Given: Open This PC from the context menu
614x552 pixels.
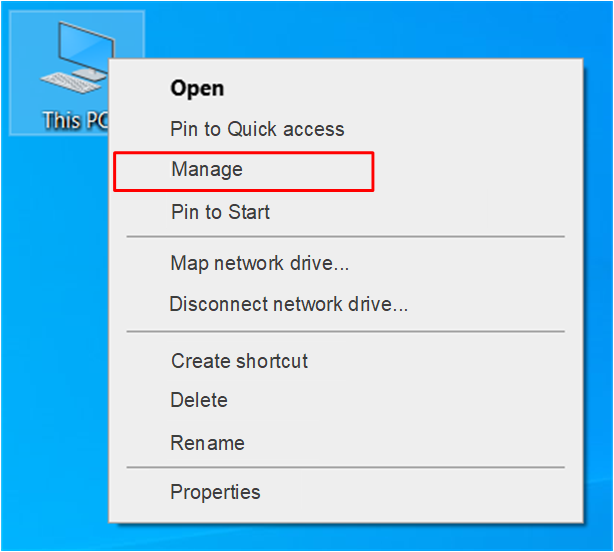Looking at the screenshot, I should 197,88.
